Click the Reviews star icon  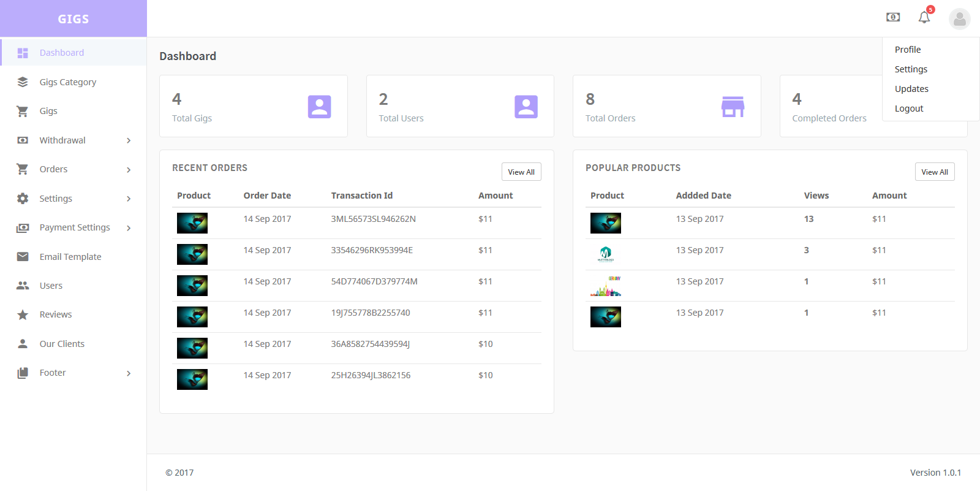pos(23,314)
